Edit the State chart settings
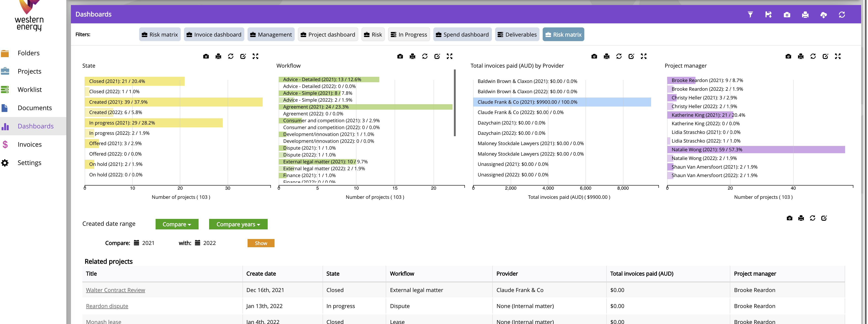The image size is (868, 324). click(243, 56)
